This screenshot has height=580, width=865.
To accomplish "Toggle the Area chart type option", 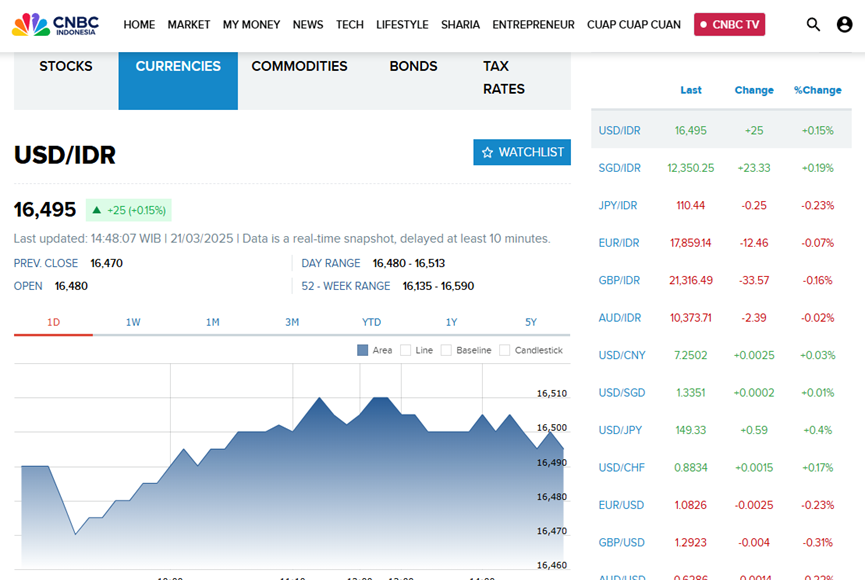I will click(x=363, y=350).
